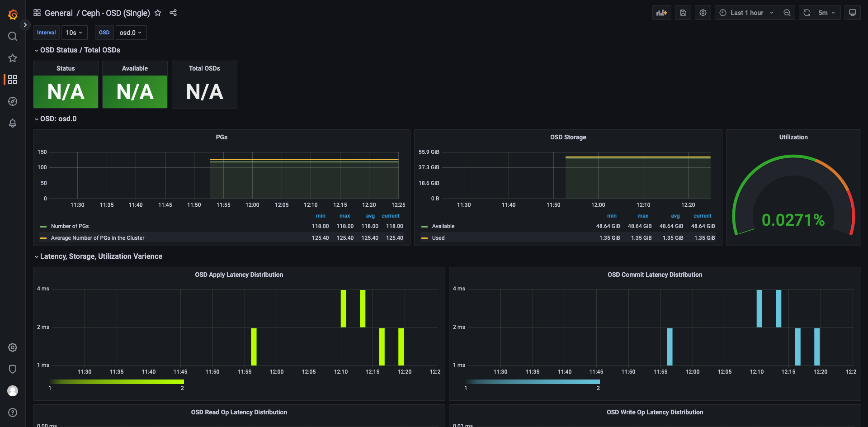Open OSD Commit Latency Distribution panel menu
The image size is (868, 427).
click(x=655, y=275)
